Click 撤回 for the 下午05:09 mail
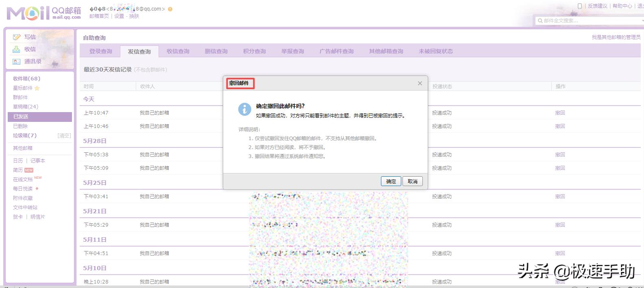 pos(560,168)
